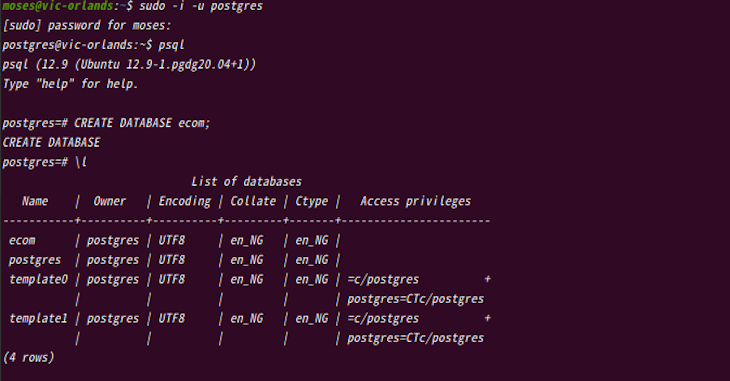Click the 'template0' database name

tap(38, 279)
